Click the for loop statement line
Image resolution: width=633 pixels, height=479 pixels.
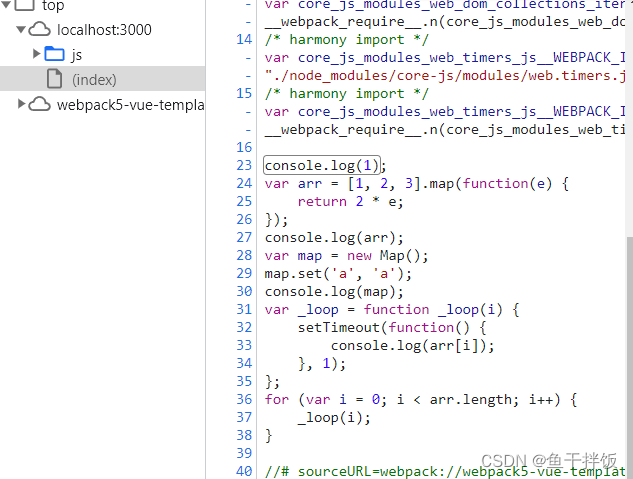pyautogui.click(x=421, y=400)
